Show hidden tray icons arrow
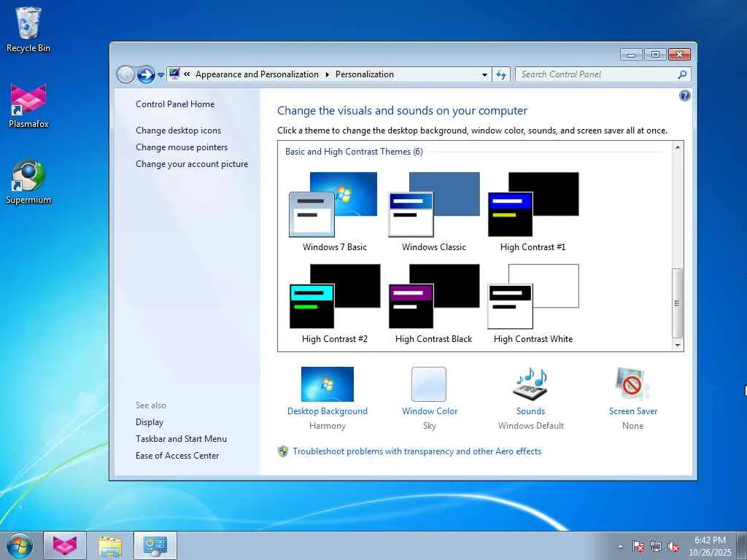This screenshot has width=747, height=560. [x=620, y=546]
